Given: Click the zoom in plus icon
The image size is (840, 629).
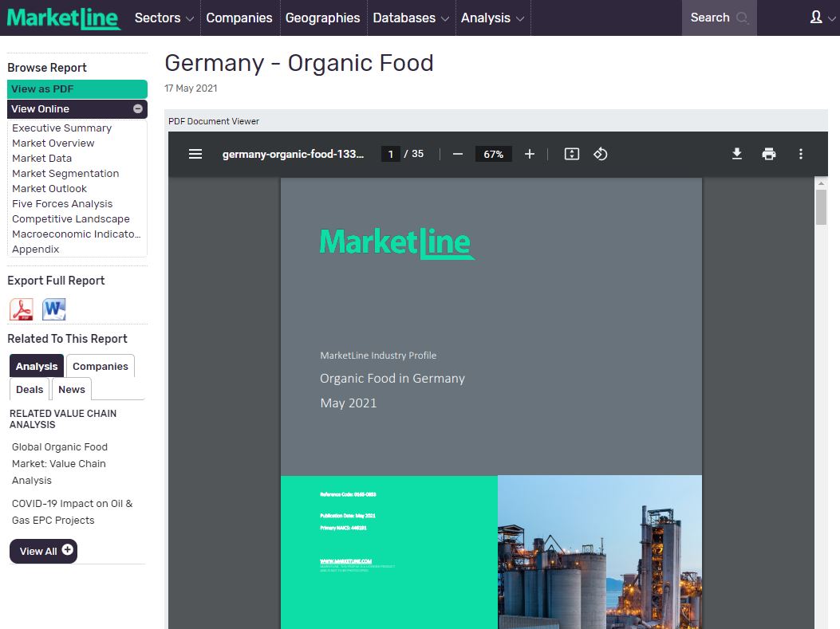Looking at the screenshot, I should [x=530, y=154].
